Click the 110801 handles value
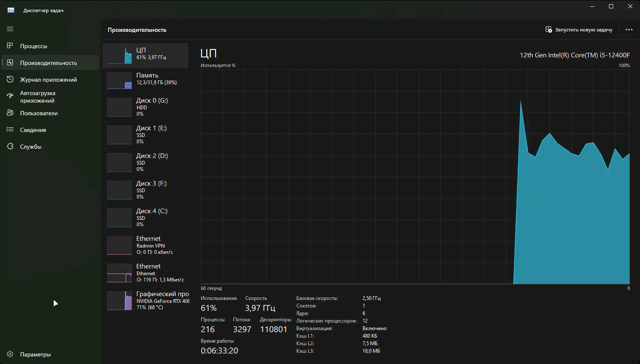 pos(274,329)
